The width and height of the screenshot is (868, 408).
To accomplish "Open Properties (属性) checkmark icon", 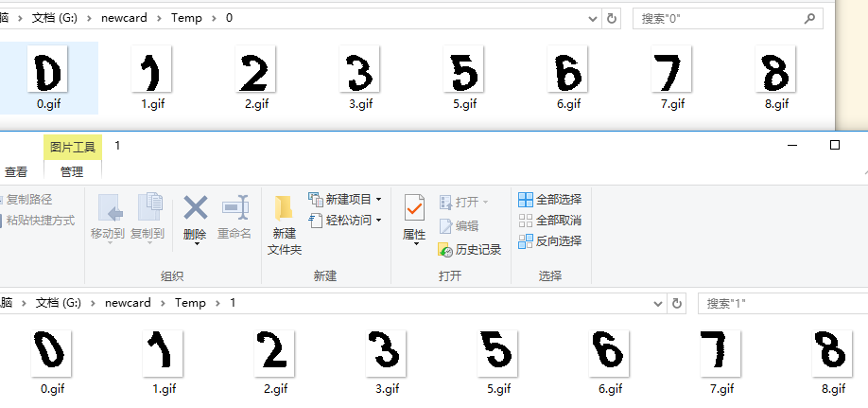I will pyautogui.click(x=413, y=207).
